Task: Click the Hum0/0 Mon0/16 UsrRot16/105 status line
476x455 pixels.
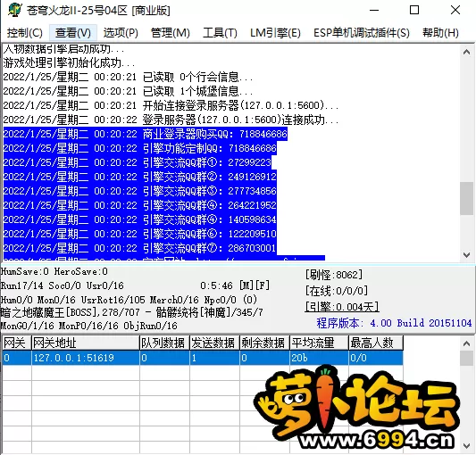Action: point(129,300)
